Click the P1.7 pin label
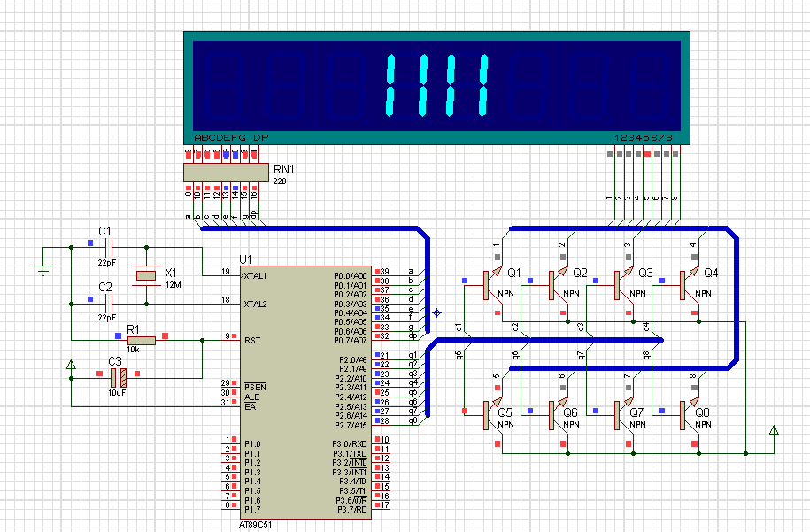This screenshot has width=810, height=532. tap(252, 510)
